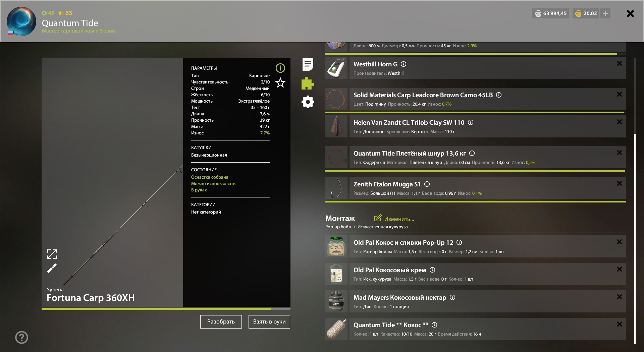Open the green puzzle piece tackle tab
The image size is (644, 352).
(308, 83)
